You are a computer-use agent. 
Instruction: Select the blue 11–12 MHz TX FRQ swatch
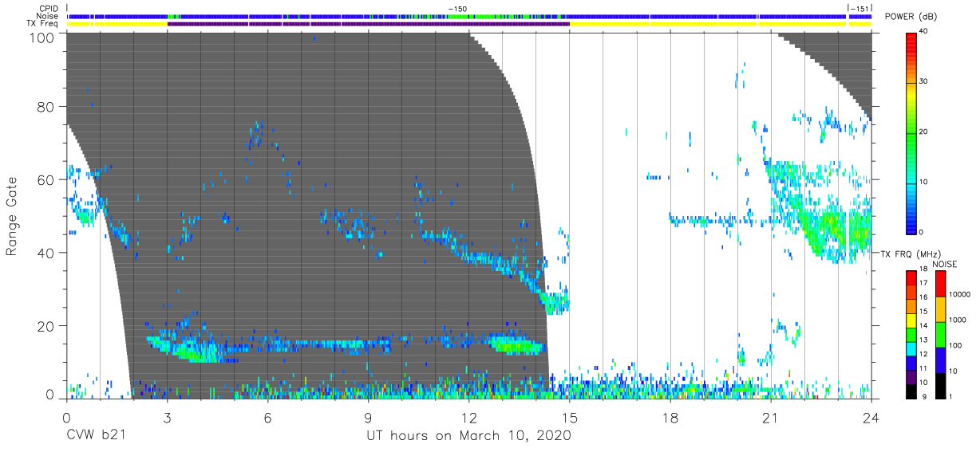point(912,363)
